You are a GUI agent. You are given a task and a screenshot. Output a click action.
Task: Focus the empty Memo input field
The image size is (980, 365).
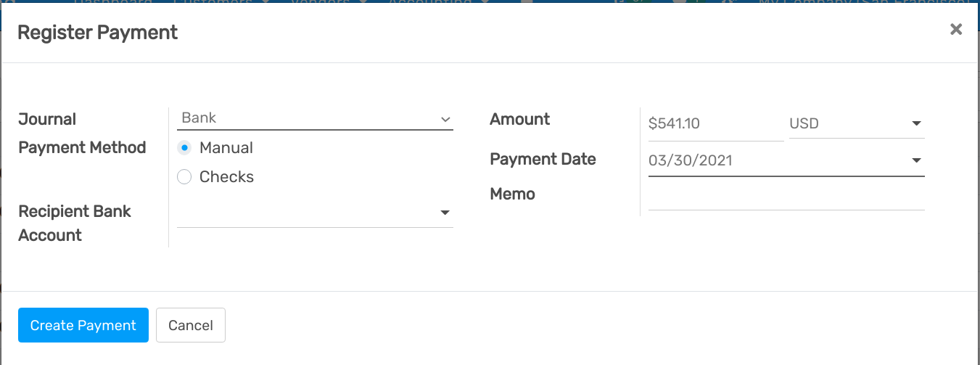tap(786, 197)
